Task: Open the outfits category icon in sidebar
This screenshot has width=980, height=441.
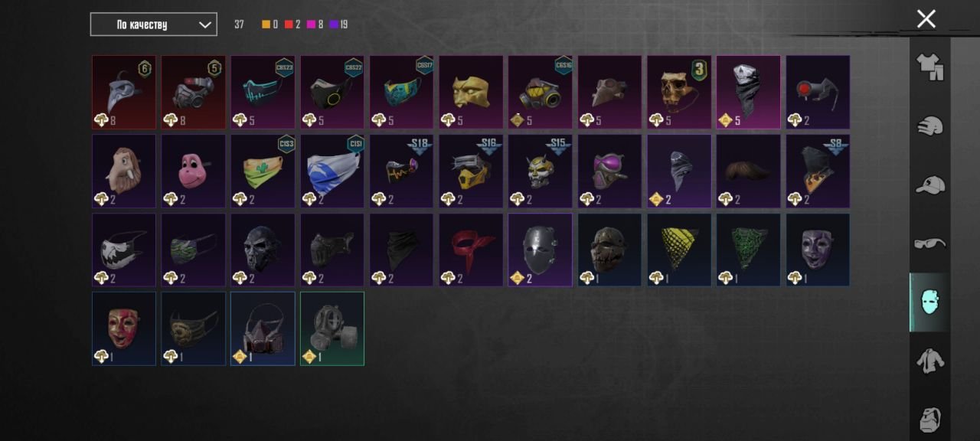Action: point(929,67)
